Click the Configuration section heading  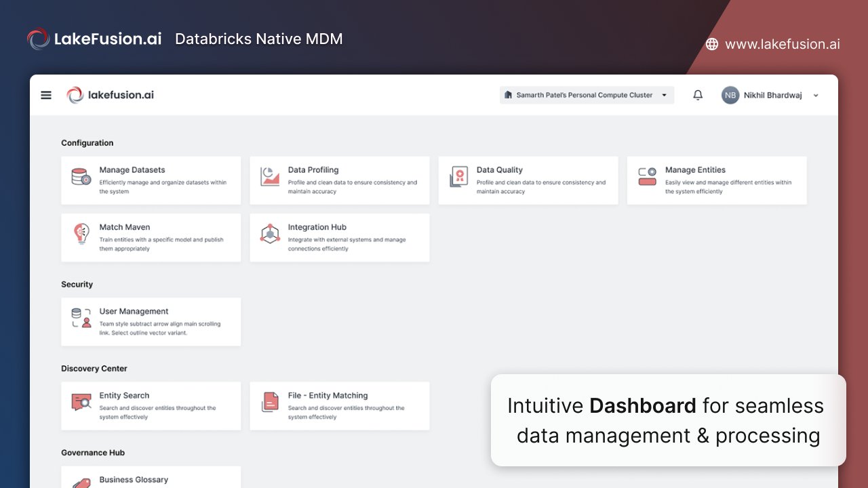pos(87,143)
